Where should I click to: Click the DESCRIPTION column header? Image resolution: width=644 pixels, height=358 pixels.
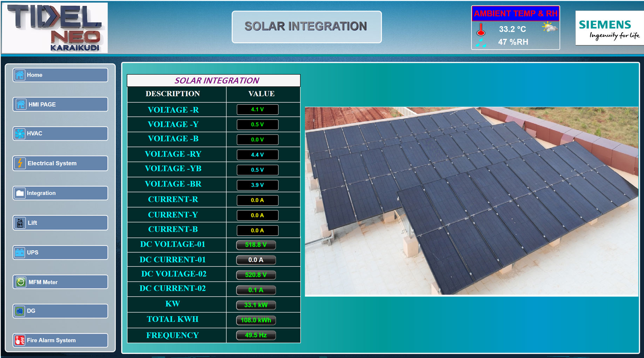click(173, 94)
